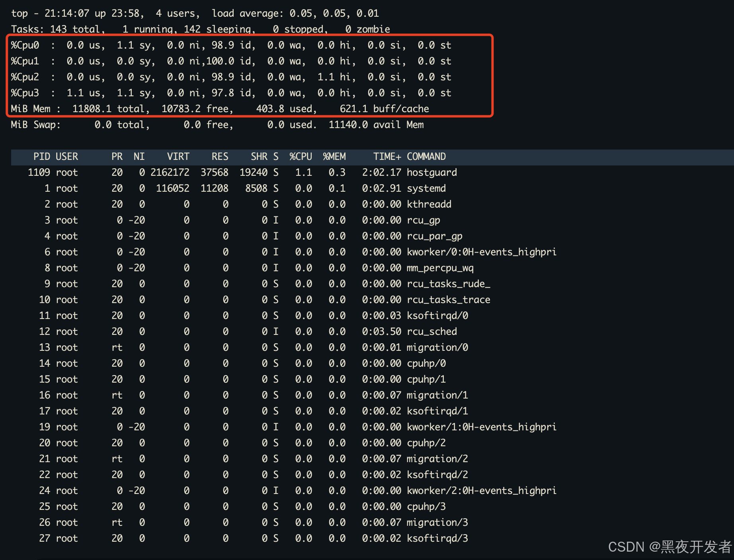Click the ksoftirqd/3 command
The width and height of the screenshot is (734, 560).
tap(437, 539)
